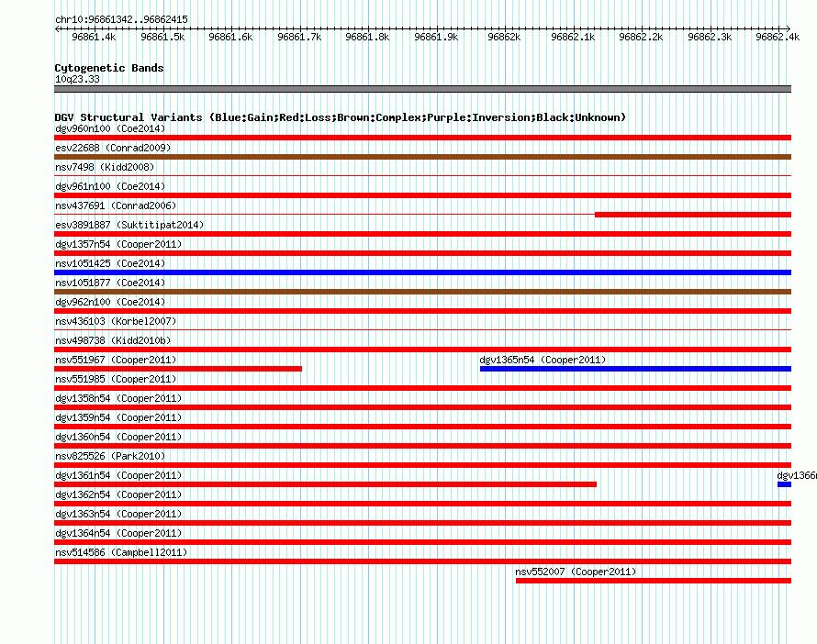
Task: Click the 96862k ruler tick label
Action: 504,37
